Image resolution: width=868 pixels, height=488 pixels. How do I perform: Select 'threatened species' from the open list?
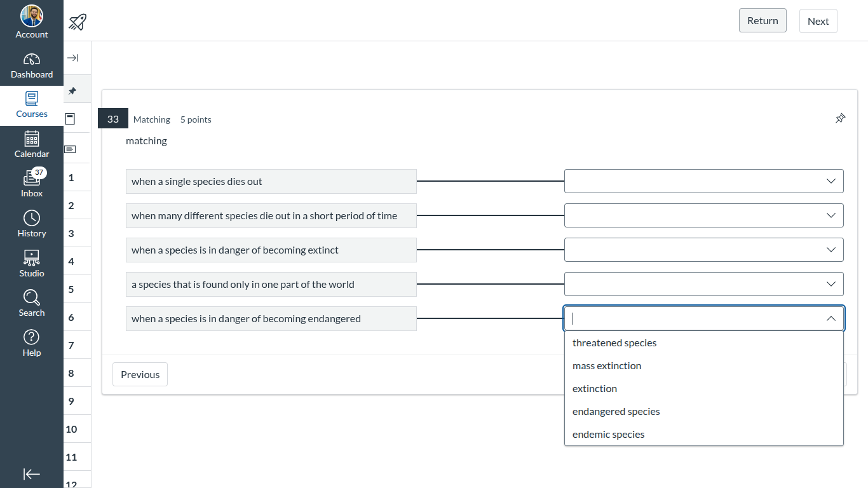tap(614, 343)
